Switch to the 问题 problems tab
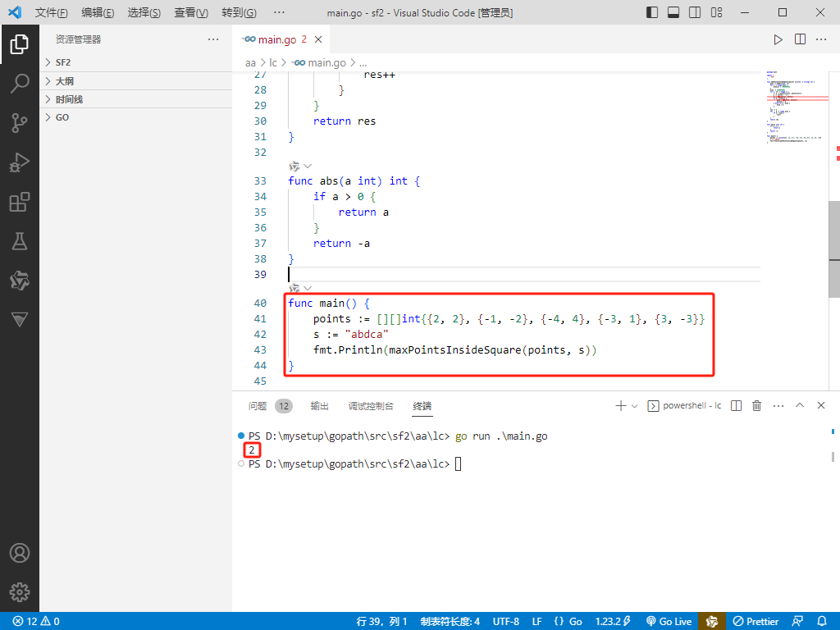The height and width of the screenshot is (630, 840). [258, 406]
